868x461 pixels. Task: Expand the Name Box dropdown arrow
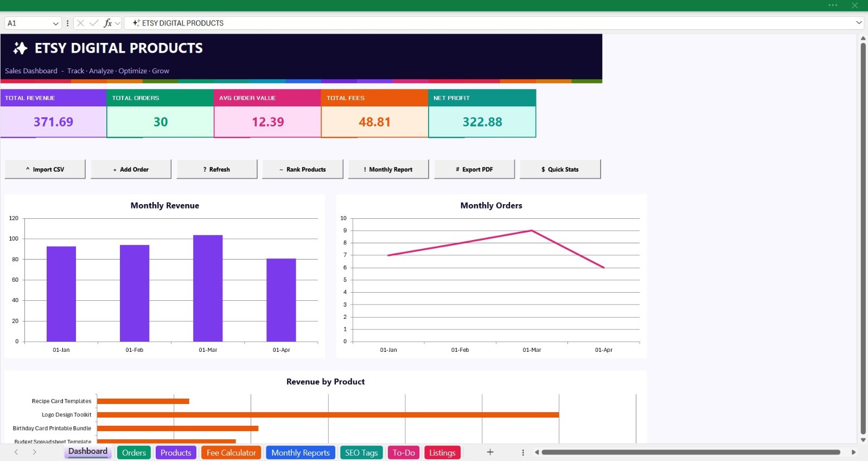[x=55, y=23]
